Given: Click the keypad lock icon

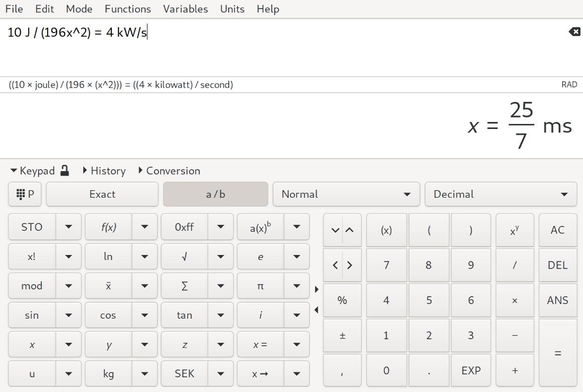Looking at the screenshot, I should pyautogui.click(x=65, y=170).
